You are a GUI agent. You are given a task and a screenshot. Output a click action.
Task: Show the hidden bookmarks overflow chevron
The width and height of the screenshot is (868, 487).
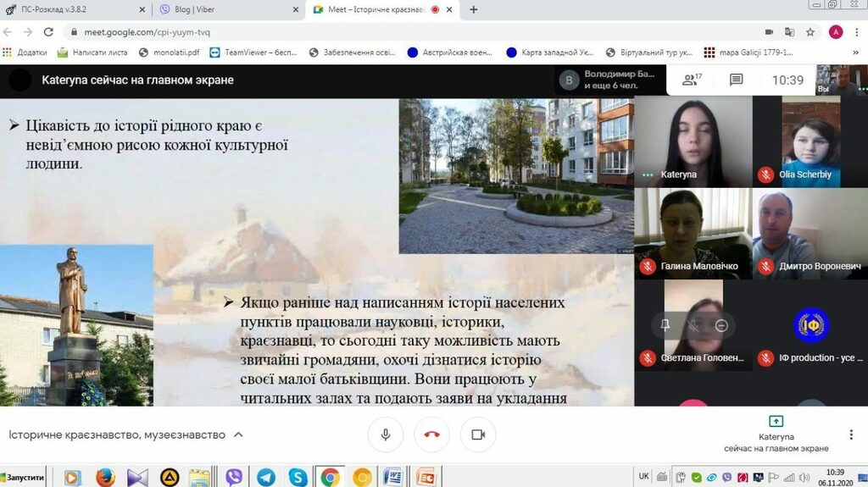coord(857,52)
